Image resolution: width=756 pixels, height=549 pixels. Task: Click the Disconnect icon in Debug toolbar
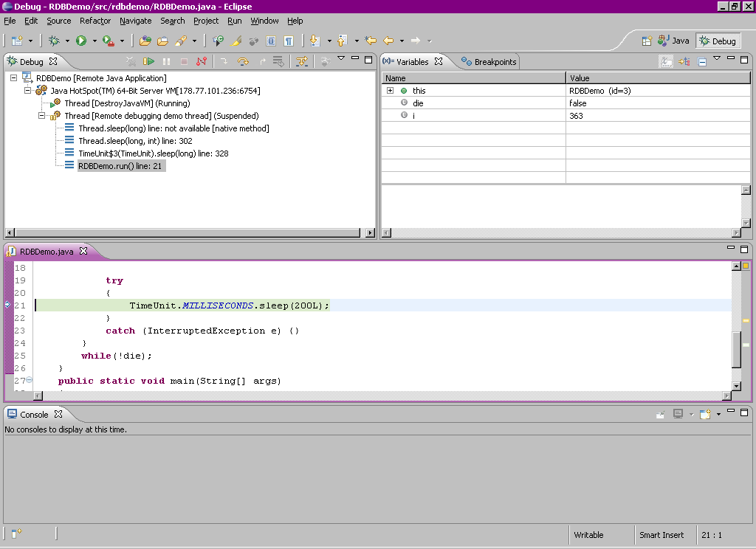(x=202, y=62)
